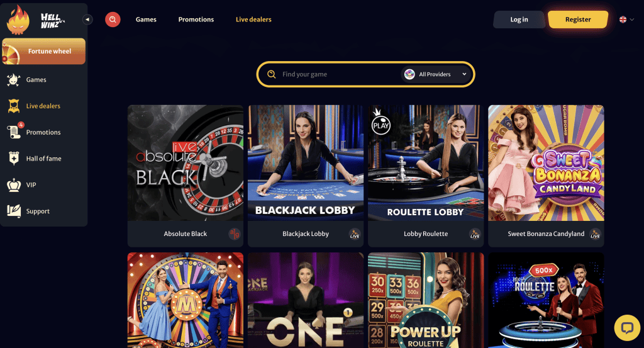Screen dimensions: 644x348
Task: Click the Log in button
Action: click(x=519, y=20)
